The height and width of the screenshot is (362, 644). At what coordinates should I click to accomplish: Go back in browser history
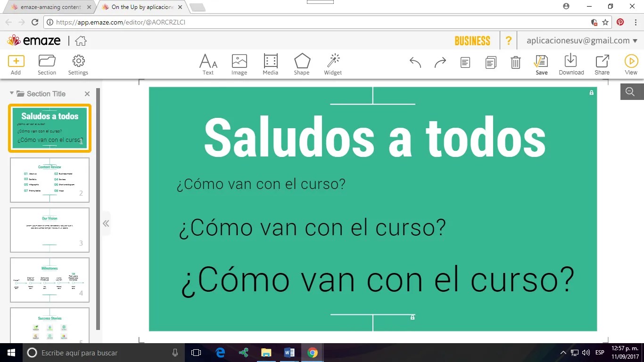coord(8,22)
